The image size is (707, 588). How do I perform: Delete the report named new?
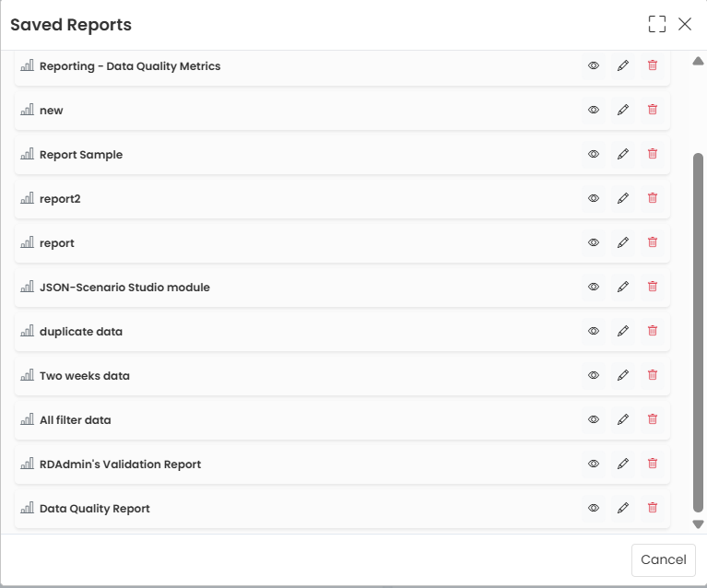(x=652, y=110)
